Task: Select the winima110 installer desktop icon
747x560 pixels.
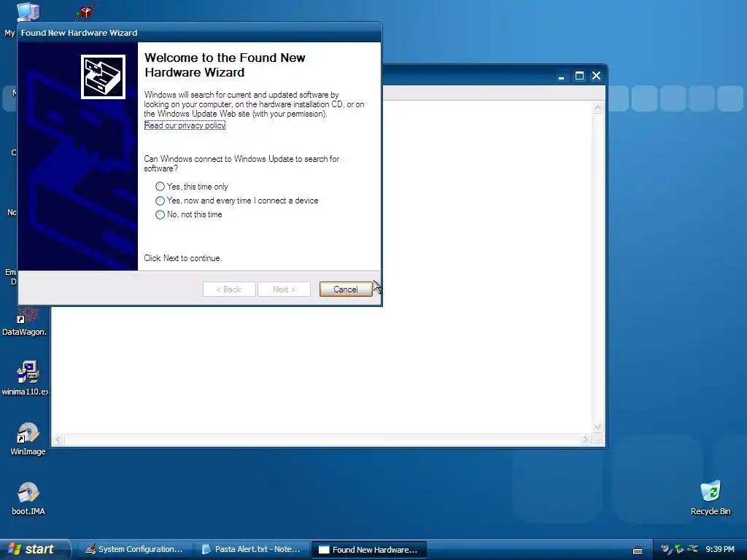Action: pyautogui.click(x=26, y=378)
